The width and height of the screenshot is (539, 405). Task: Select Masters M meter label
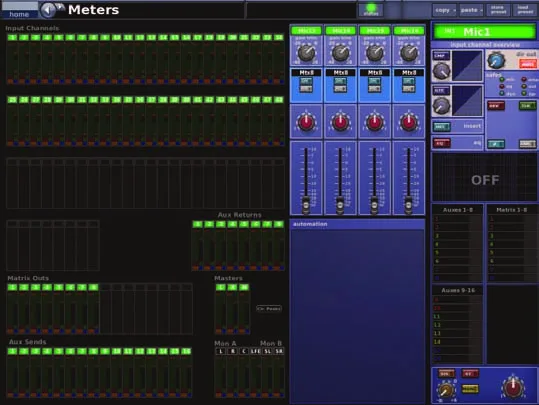click(244, 287)
